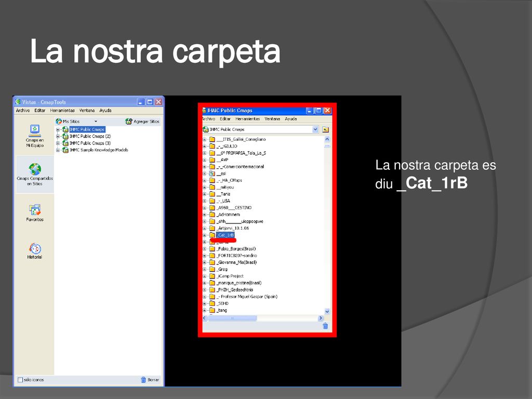Select _- Profesor Miguel Gaspar (Spain) folder
Screen dimensions: 532x399
pyautogui.click(x=247, y=297)
